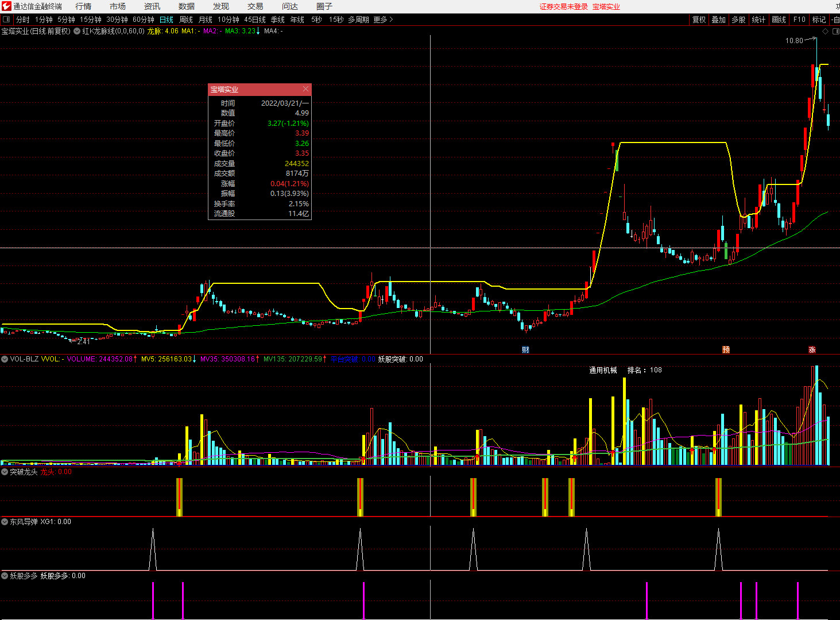This screenshot has width=840, height=620.
Task: Click the diamond icon above the chart
Action: (826, 31)
